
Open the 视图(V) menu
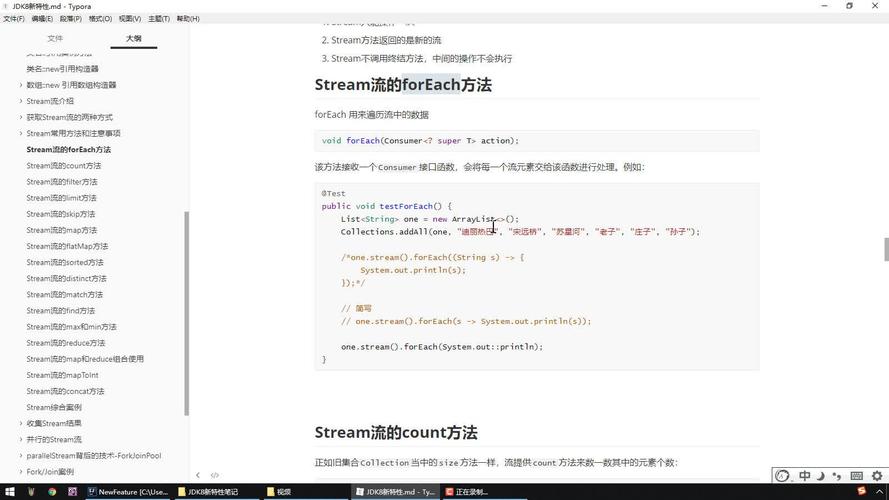click(130, 19)
